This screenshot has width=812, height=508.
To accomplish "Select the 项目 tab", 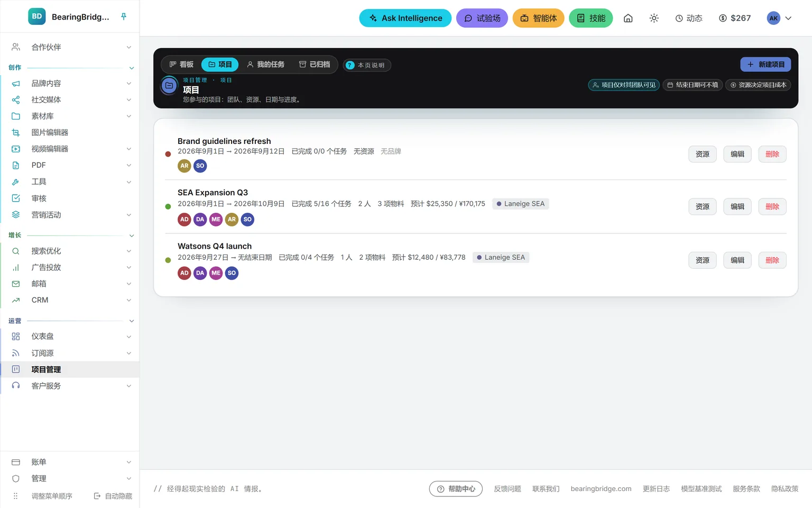I will [x=220, y=65].
